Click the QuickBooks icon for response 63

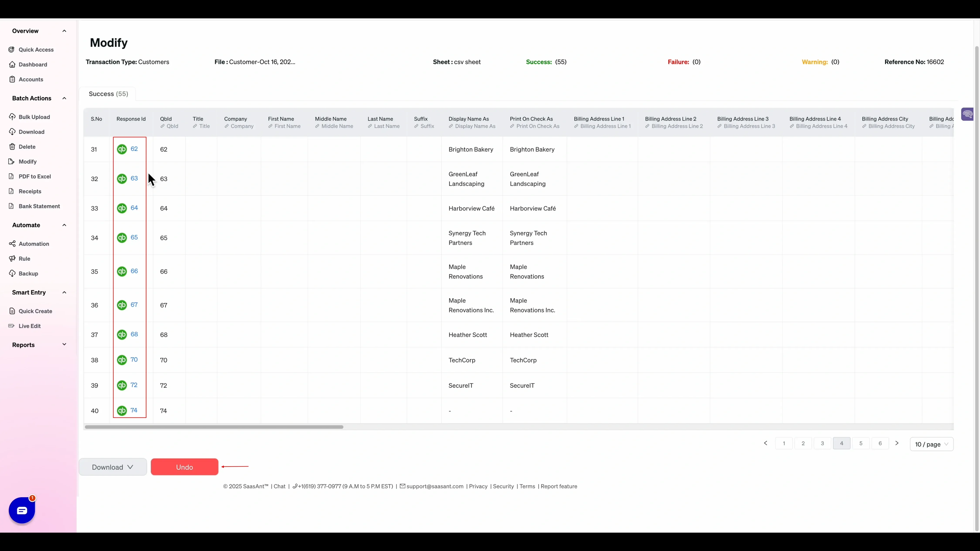pos(122,178)
